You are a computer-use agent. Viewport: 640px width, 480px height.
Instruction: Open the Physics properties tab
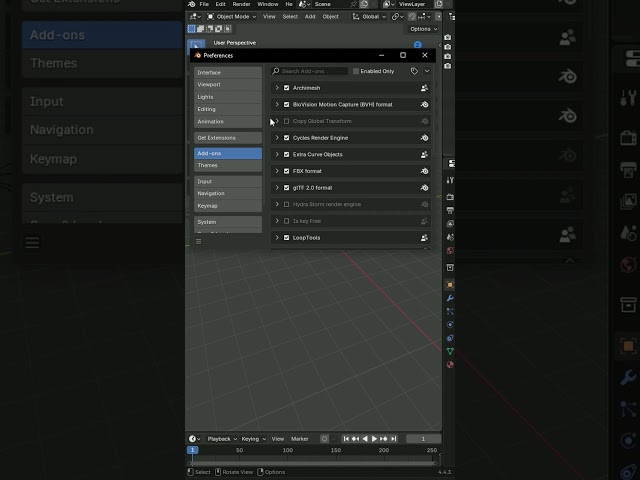(450, 324)
